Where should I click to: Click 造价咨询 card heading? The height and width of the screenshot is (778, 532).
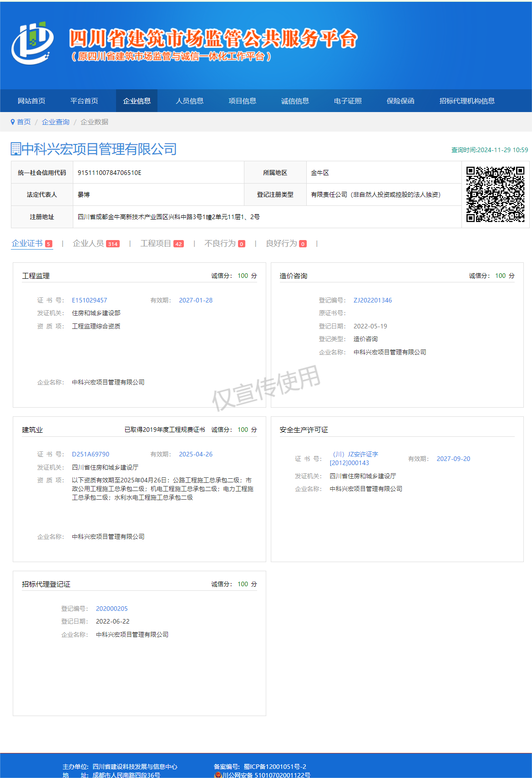[x=294, y=276]
